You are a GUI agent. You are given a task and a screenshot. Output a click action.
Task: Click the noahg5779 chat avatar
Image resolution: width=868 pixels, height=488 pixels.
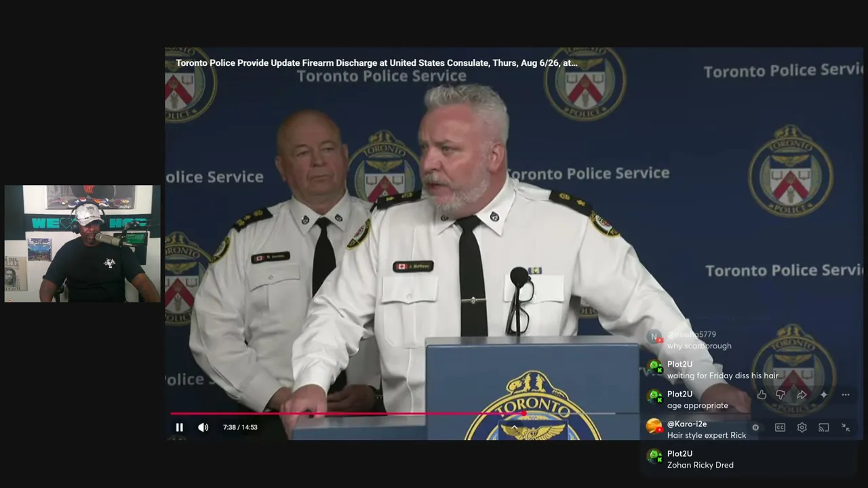pyautogui.click(x=654, y=338)
